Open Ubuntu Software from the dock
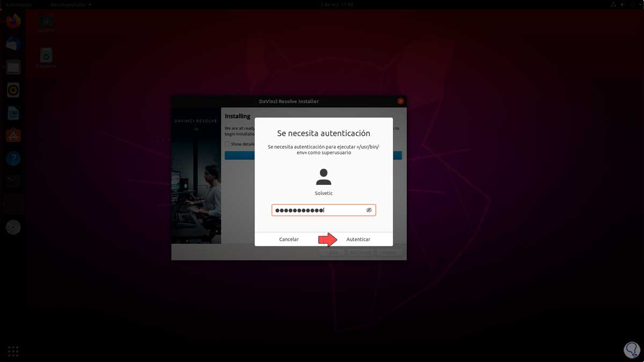The width and height of the screenshot is (644, 362). (13, 136)
